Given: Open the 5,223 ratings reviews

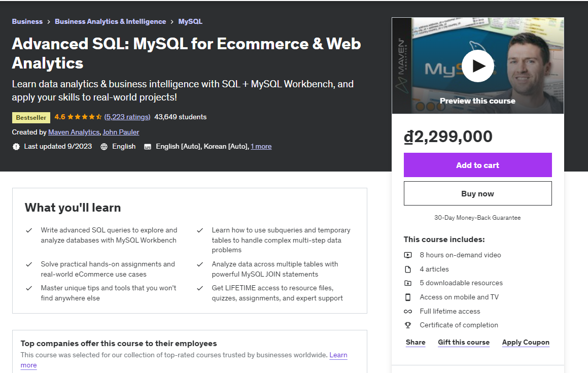Looking at the screenshot, I should (x=127, y=117).
